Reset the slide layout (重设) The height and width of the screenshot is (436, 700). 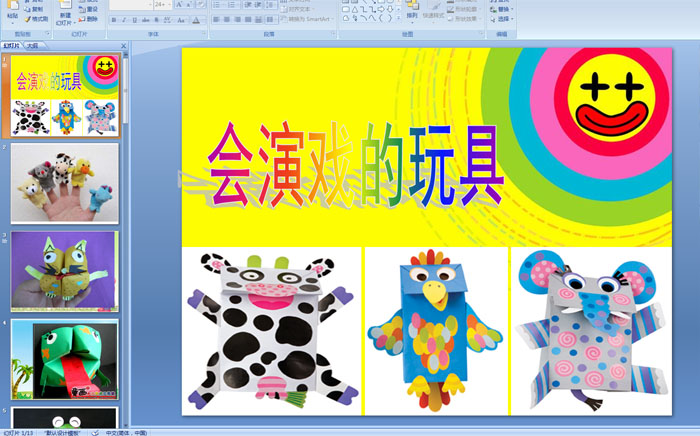pyautogui.click(x=88, y=9)
